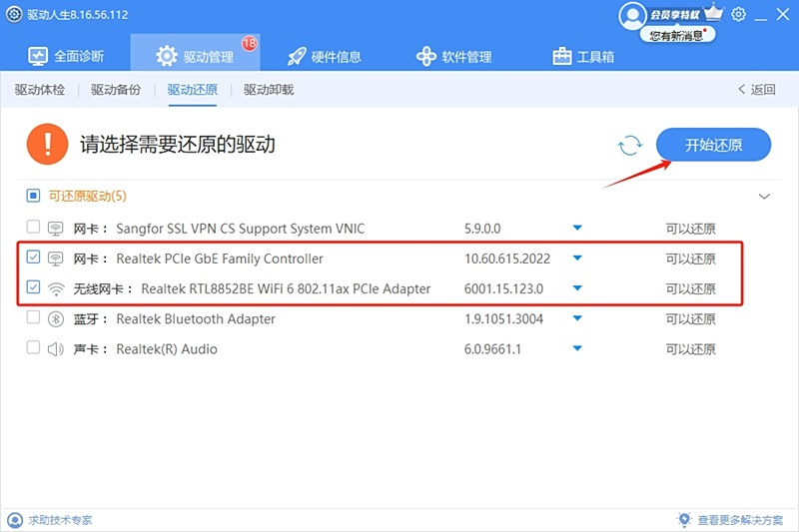Check the Sangfor SSL VPN driver checkbox
Viewport: 799px width, 532px height.
[x=33, y=227]
